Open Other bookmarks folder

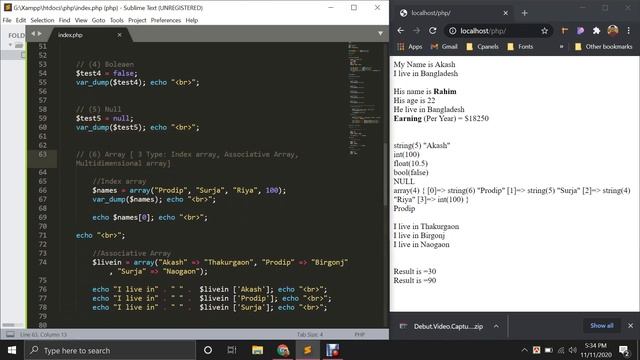(603, 47)
